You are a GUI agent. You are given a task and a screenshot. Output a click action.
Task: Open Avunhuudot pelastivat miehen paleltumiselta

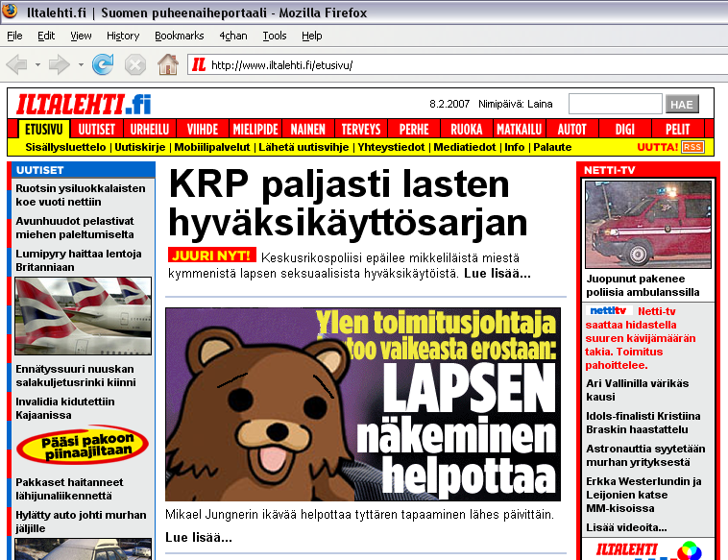[x=75, y=228]
